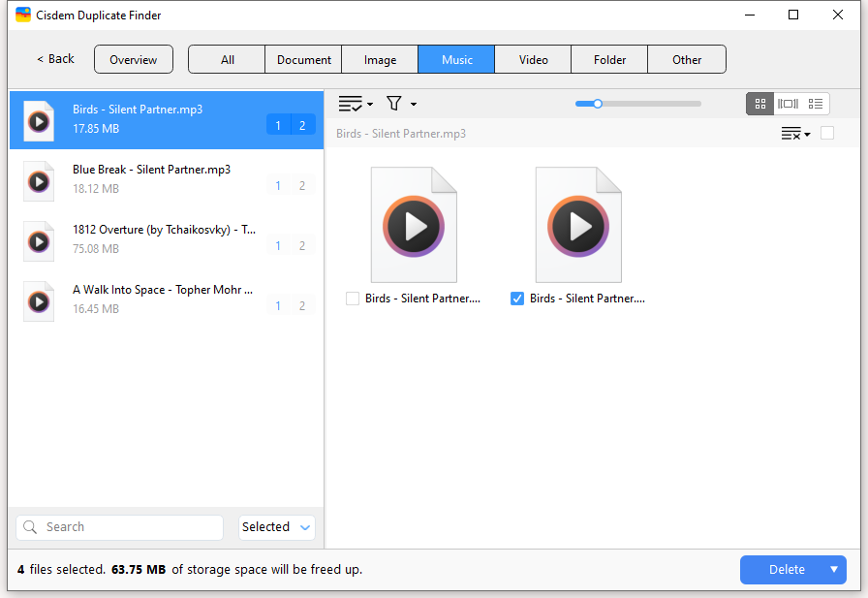Click the Blue Break mp3 file icon
The width and height of the screenshot is (868, 598).
tap(39, 180)
